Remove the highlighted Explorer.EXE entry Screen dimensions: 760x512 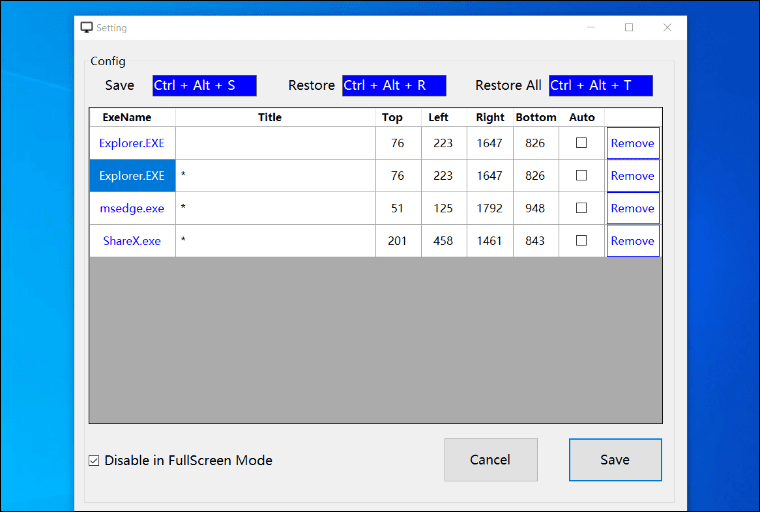[633, 176]
